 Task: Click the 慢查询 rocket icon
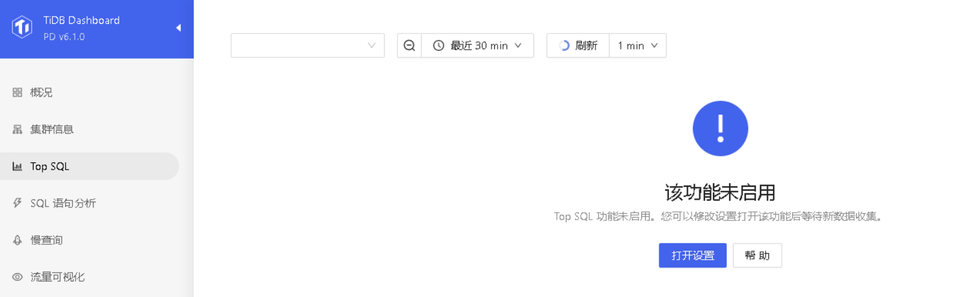(x=17, y=240)
